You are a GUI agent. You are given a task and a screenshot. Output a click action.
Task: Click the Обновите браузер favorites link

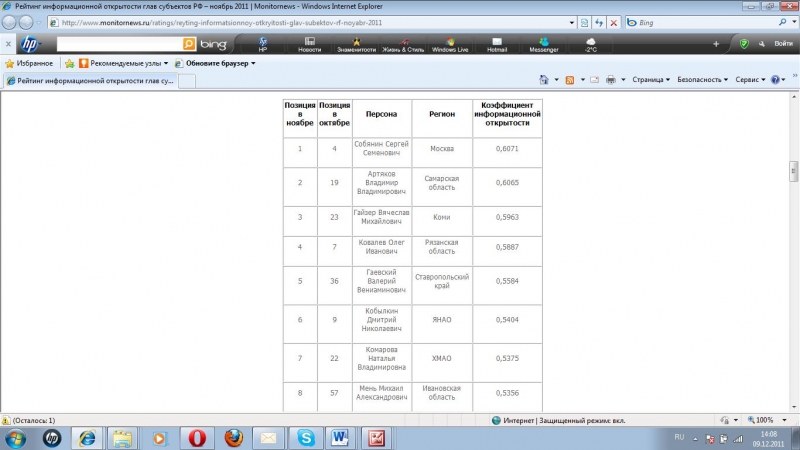[x=215, y=63]
